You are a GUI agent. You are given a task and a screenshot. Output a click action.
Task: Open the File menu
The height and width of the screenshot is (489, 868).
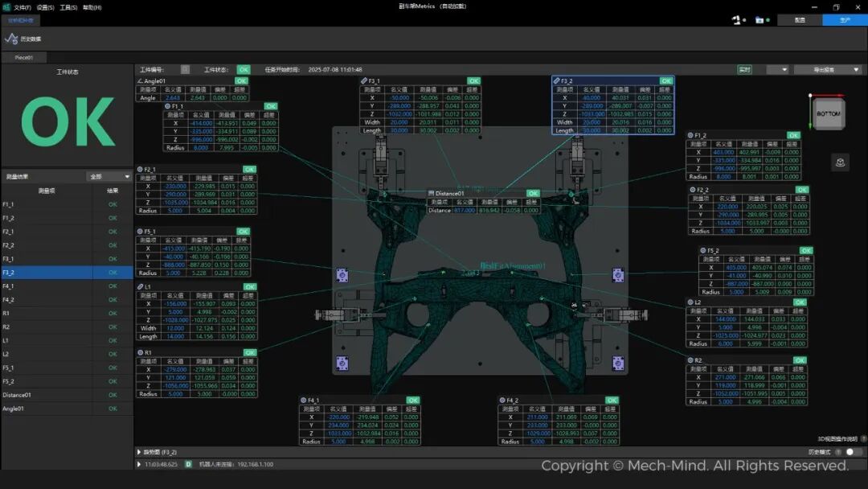pos(21,7)
